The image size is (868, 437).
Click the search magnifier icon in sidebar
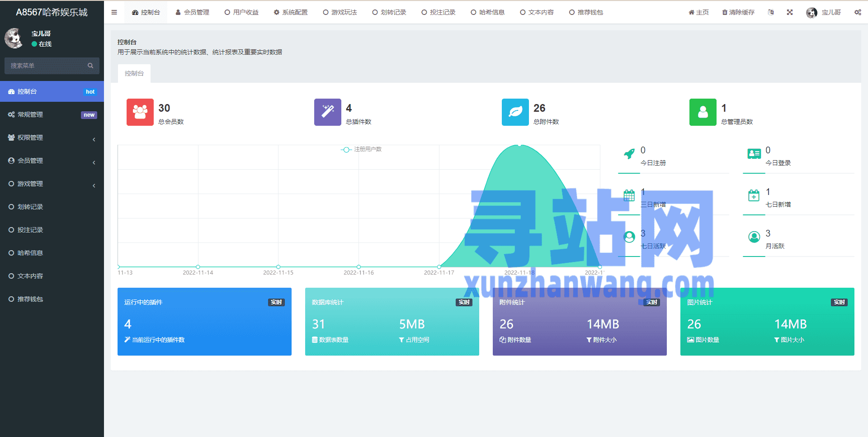click(x=90, y=66)
